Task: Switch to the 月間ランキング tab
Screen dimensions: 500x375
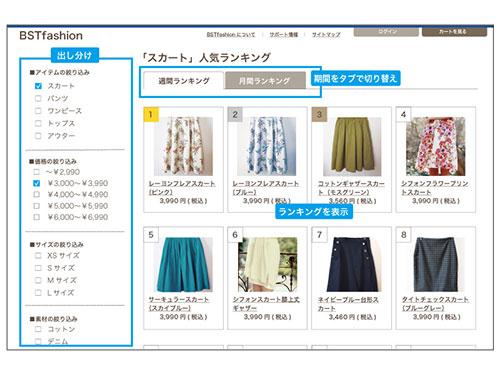Action: 265,81
